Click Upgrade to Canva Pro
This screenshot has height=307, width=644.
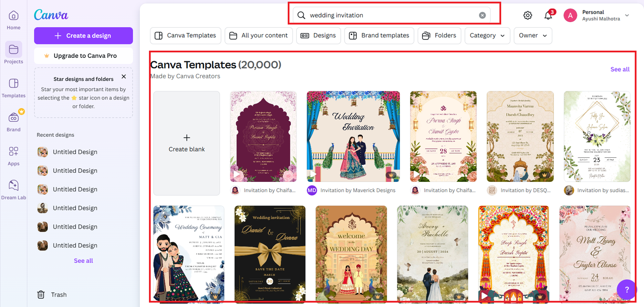point(84,56)
